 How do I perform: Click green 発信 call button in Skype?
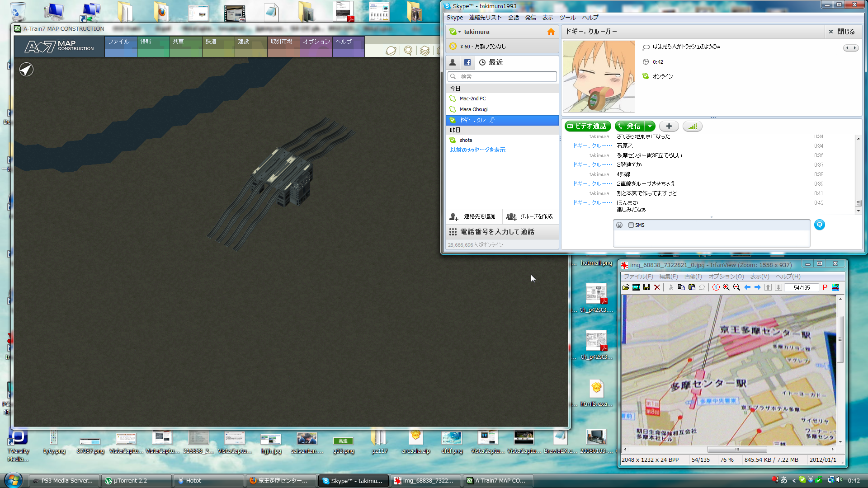[630, 126]
